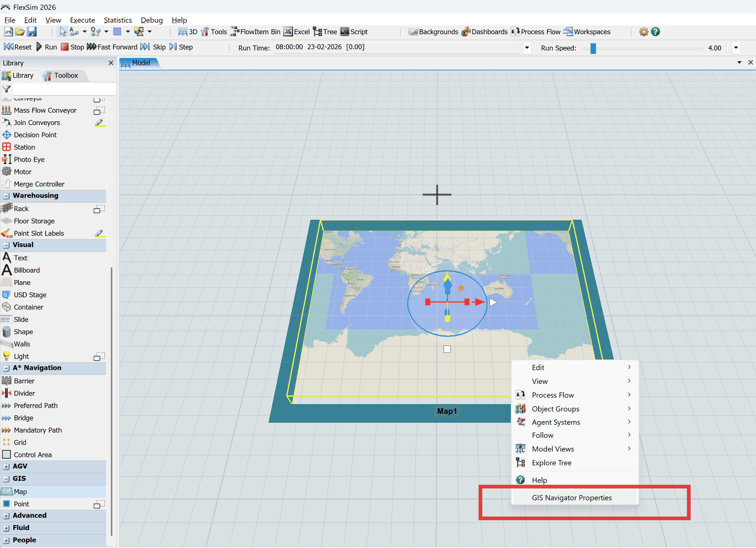Screen dimensions: 756x548
Task: Click the Fast Forward button
Action: pyautogui.click(x=112, y=47)
